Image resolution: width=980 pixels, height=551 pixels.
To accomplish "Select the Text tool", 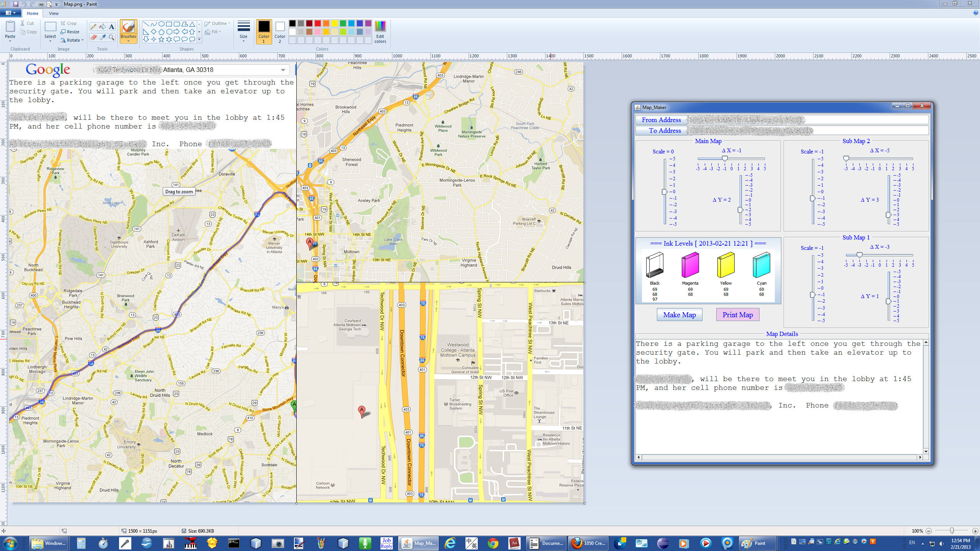I will (111, 26).
